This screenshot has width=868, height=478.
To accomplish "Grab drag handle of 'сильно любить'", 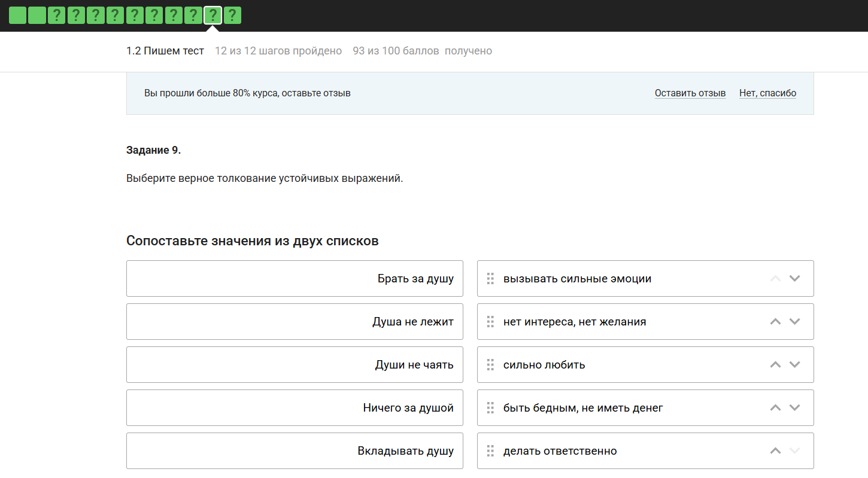I will coord(490,365).
